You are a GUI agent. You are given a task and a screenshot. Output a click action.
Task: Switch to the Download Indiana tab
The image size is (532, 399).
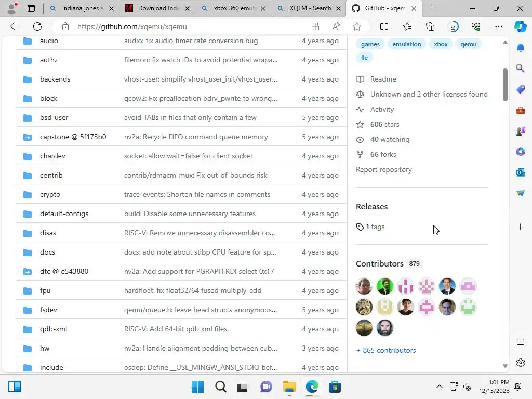coord(157,8)
